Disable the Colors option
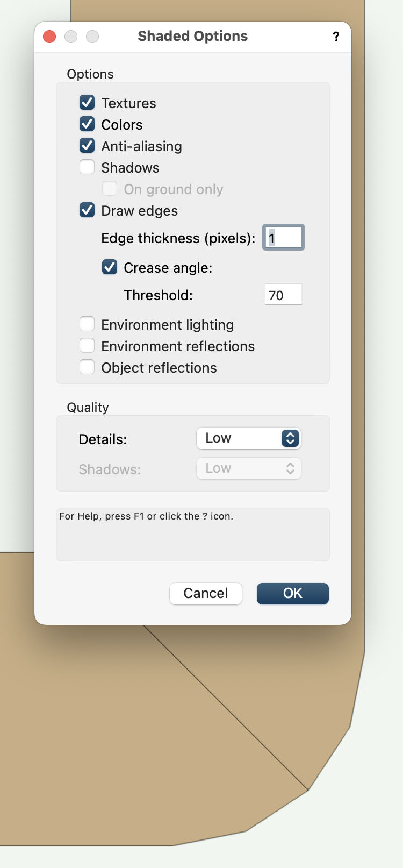The height and width of the screenshot is (868, 403). 87,124
